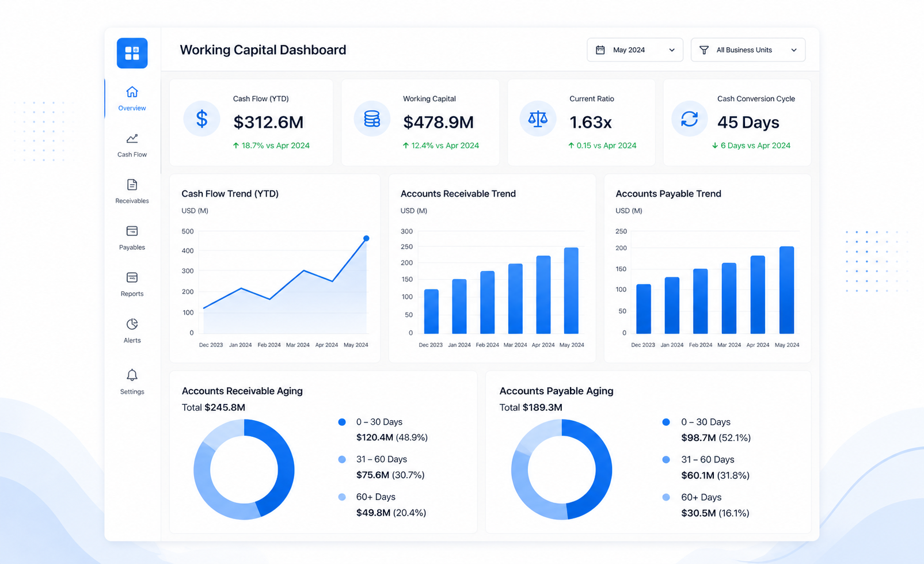This screenshot has width=924, height=564.
Task: Open the Overview home icon
Action: [x=132, y=92]
